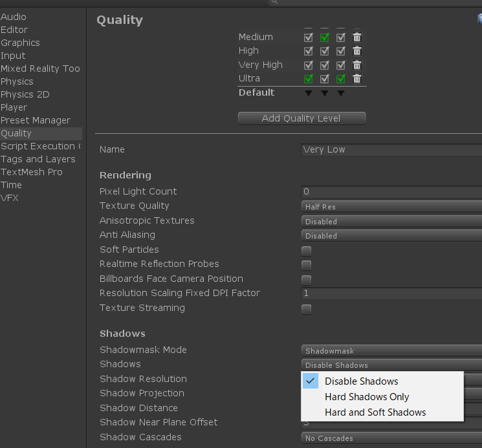The width and height of the screenshot is (482, 448).
Task: Choose Disable Shadows from the popup
Action: point(382,381)
